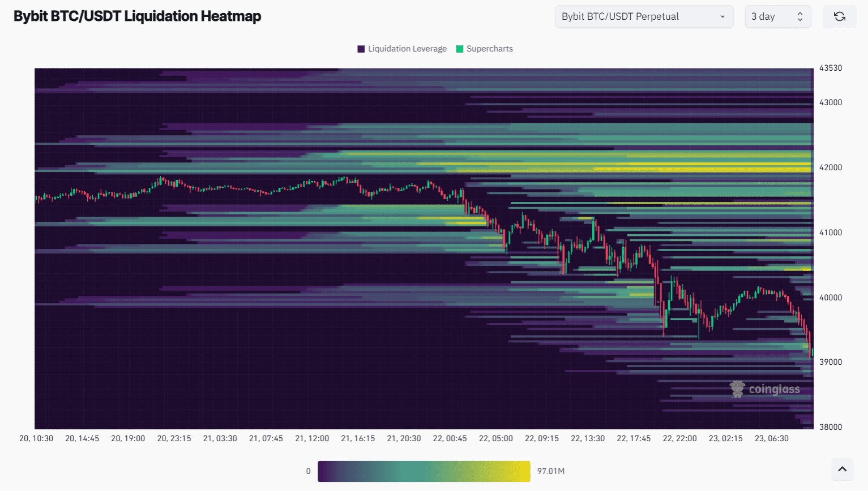Click the Bybit BTC/USDT Liquidation Heatmap title
This screenshot has width=868, height=491.
[x=138, y=16]
